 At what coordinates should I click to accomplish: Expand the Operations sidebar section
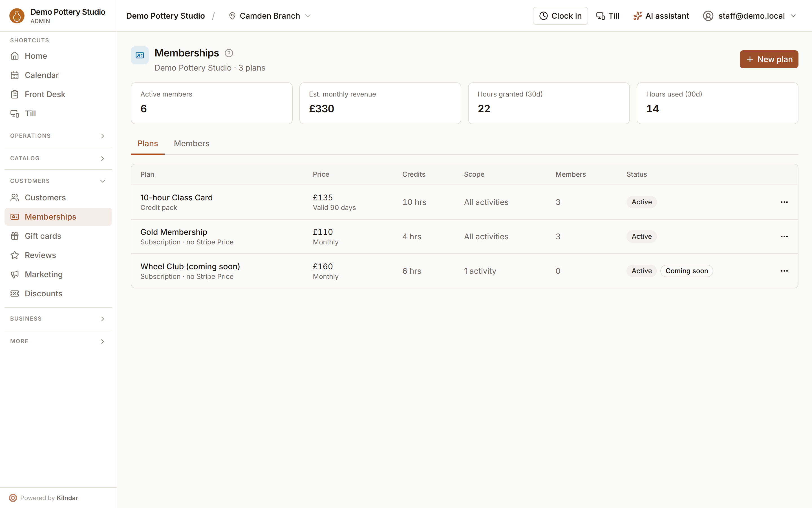(58, 136)
